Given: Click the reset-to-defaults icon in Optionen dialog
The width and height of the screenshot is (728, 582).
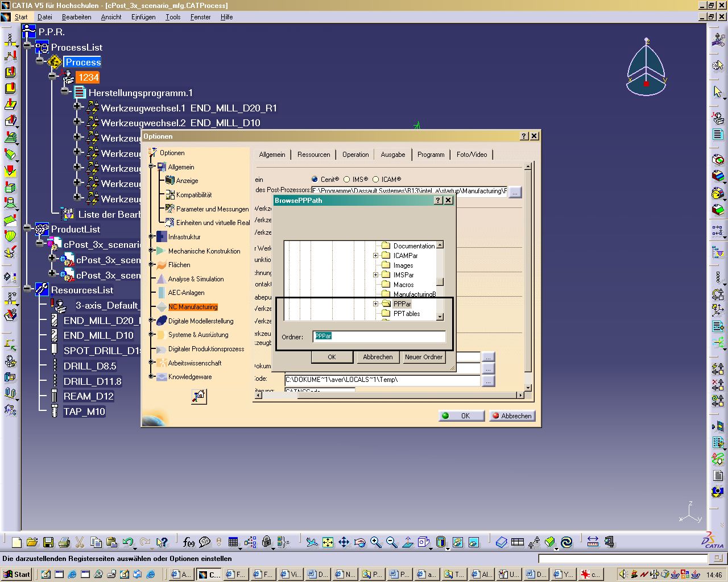Looking at the screenshot, I should click(198, 396).
